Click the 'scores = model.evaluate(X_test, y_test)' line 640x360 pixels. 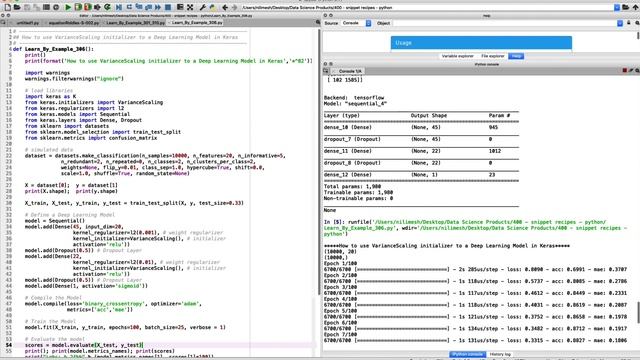point(83,345)
